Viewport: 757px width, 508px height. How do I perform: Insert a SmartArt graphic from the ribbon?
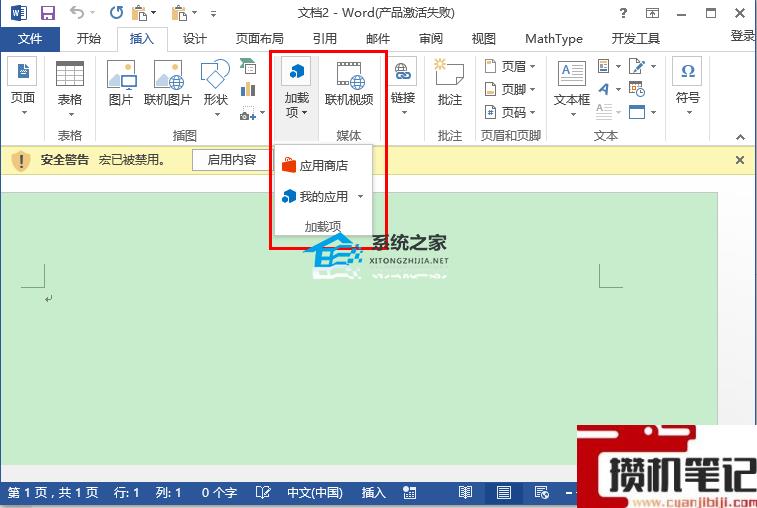[248, 66]
